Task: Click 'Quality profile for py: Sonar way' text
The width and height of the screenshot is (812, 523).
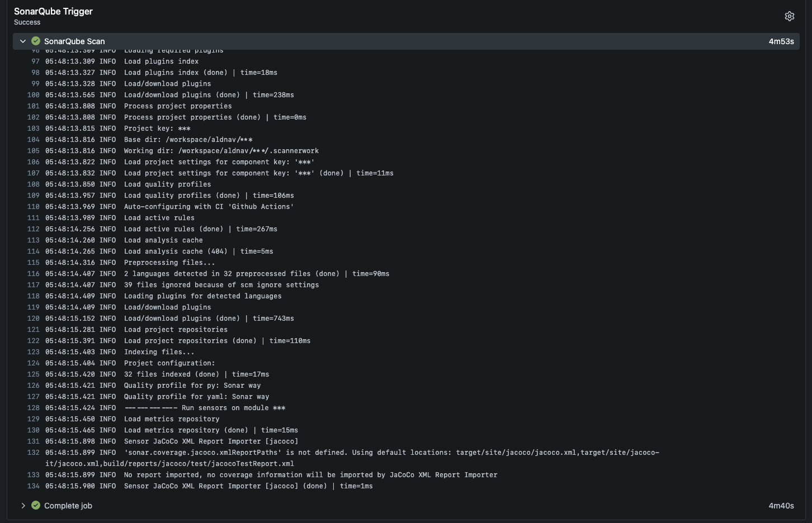Action: pyautogui.click(x=192, y=386)
